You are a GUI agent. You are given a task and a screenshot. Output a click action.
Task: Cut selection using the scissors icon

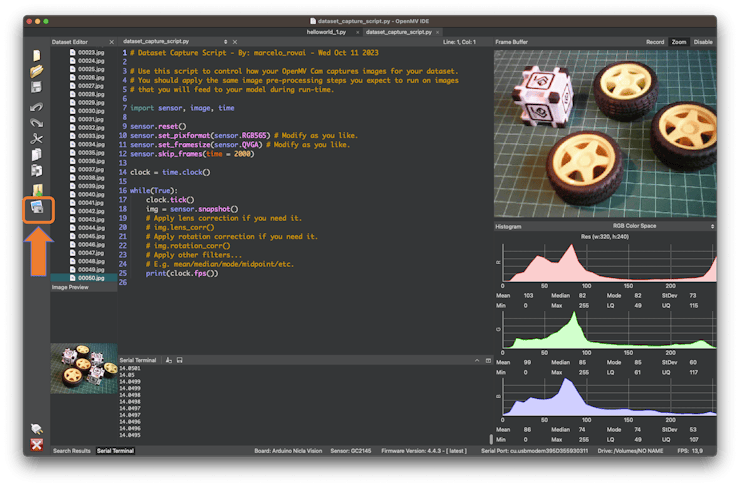[37, 138]
